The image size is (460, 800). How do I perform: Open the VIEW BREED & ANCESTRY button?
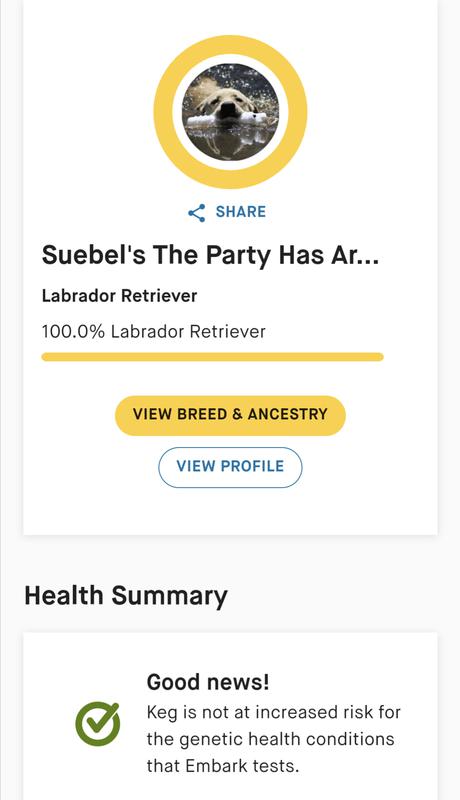point(231,416)
